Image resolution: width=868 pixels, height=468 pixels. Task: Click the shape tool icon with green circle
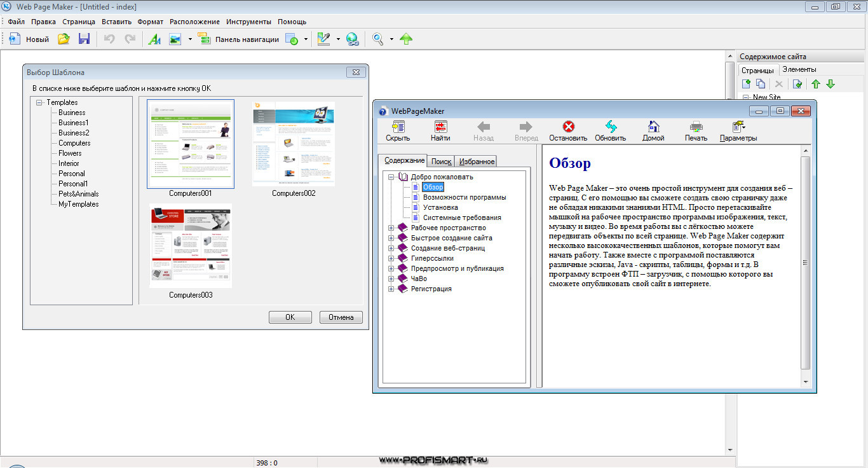point(292,39)
